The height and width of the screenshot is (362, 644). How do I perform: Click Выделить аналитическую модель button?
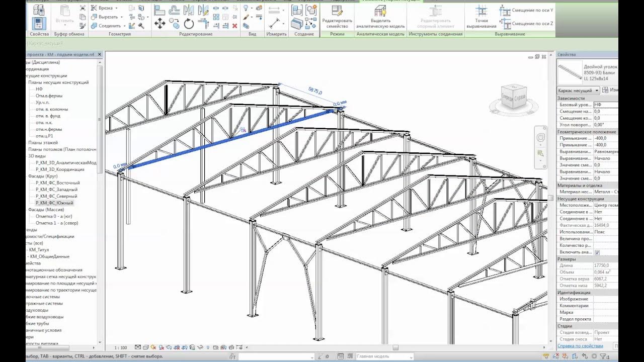pyautogui.click(x=380, y=17)
